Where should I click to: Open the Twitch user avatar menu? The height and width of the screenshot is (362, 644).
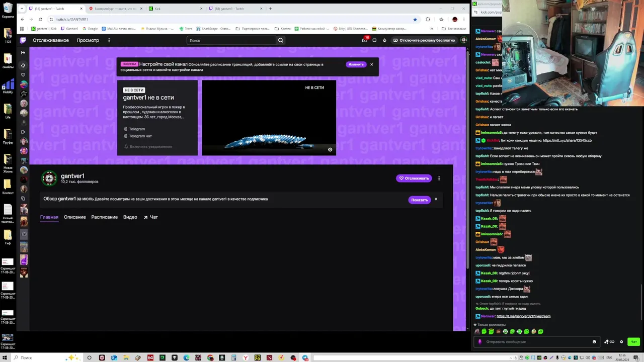pos(464,40)
